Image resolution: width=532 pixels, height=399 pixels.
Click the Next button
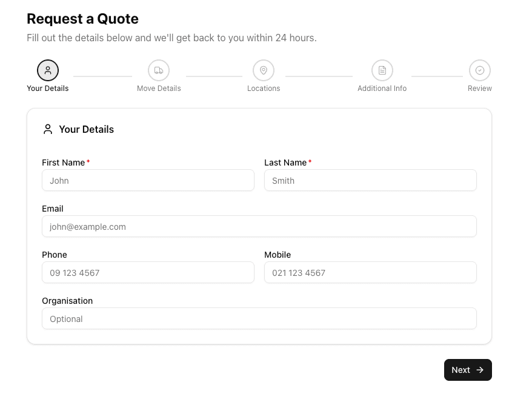pos(468,370)
